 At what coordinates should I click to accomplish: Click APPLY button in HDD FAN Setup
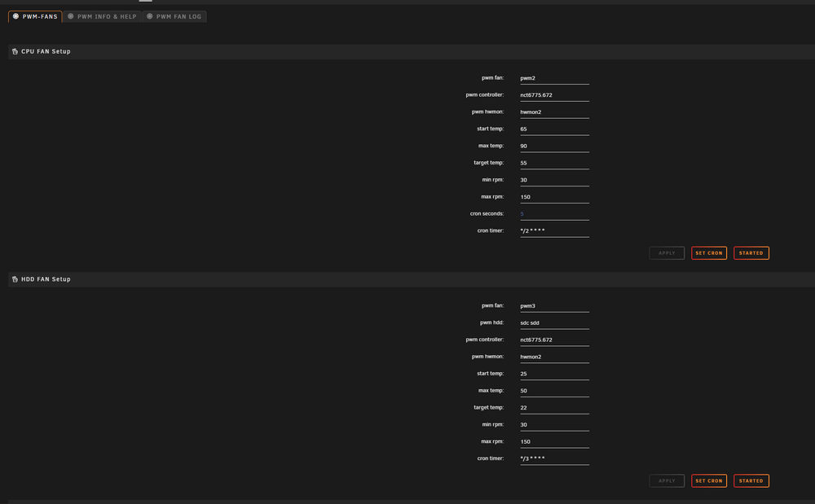pos(667,480)
